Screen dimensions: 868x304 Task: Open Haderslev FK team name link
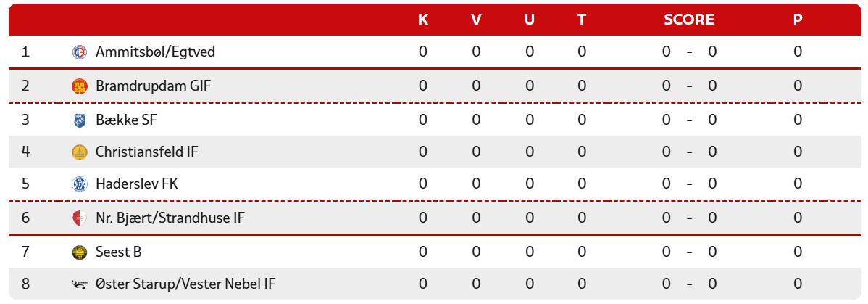137,184
